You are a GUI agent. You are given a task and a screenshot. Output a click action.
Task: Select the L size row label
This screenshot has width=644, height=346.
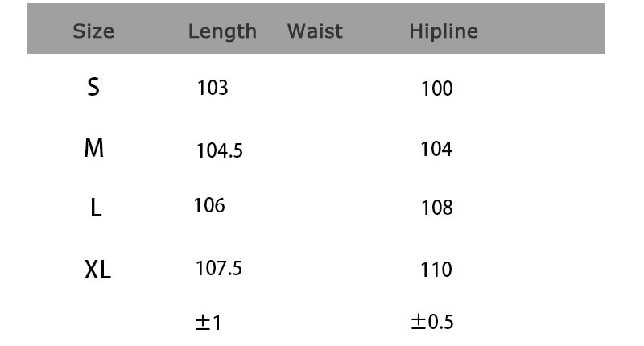pos(96,208)
